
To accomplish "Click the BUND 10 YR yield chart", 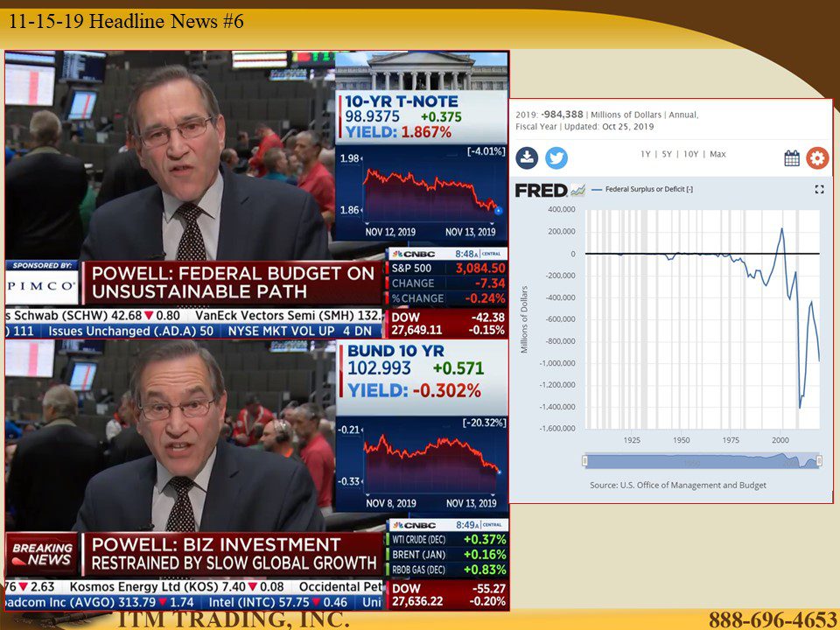I will (421, 464).
